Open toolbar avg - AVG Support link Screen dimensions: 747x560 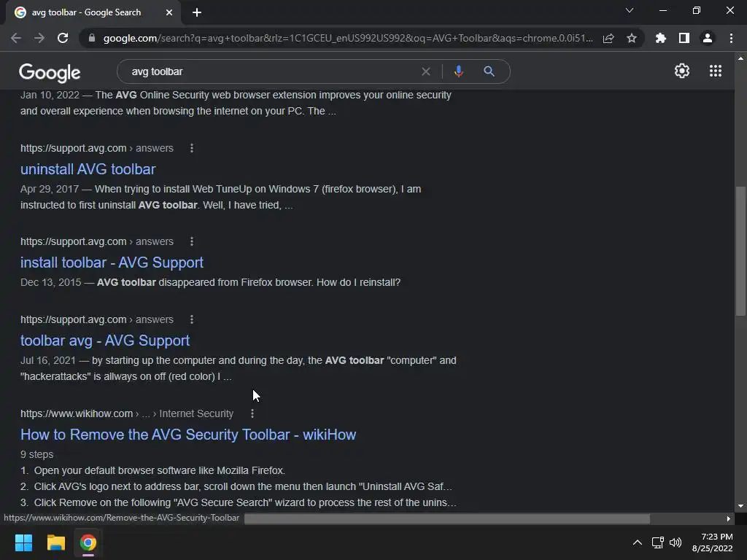(105, 341)
